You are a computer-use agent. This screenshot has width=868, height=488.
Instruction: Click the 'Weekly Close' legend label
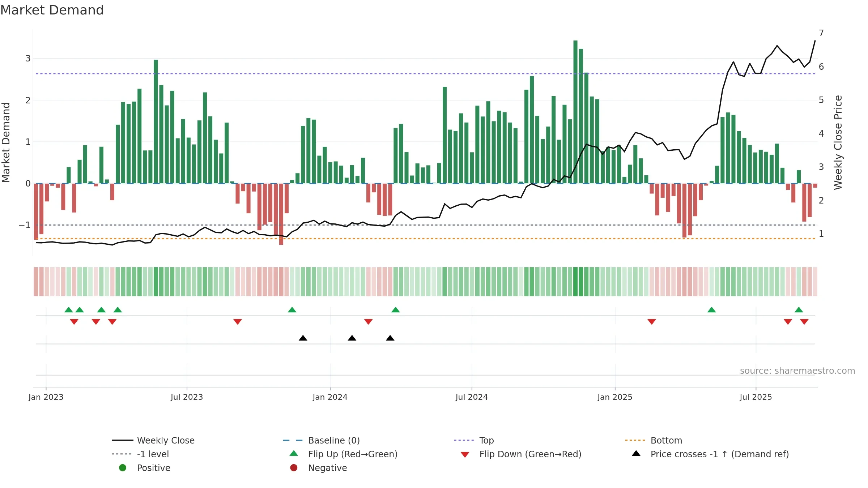pyautogui.click(x=166, y=440)
